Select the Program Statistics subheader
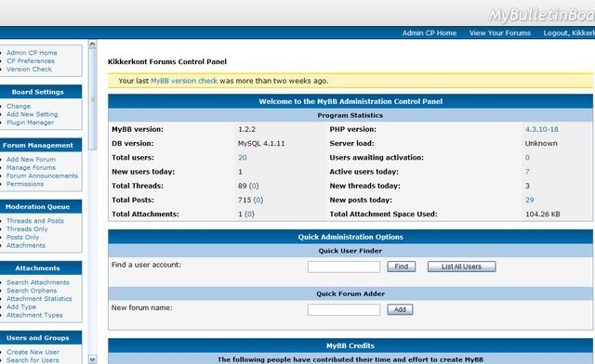The image size is (595, 364). 350,115
